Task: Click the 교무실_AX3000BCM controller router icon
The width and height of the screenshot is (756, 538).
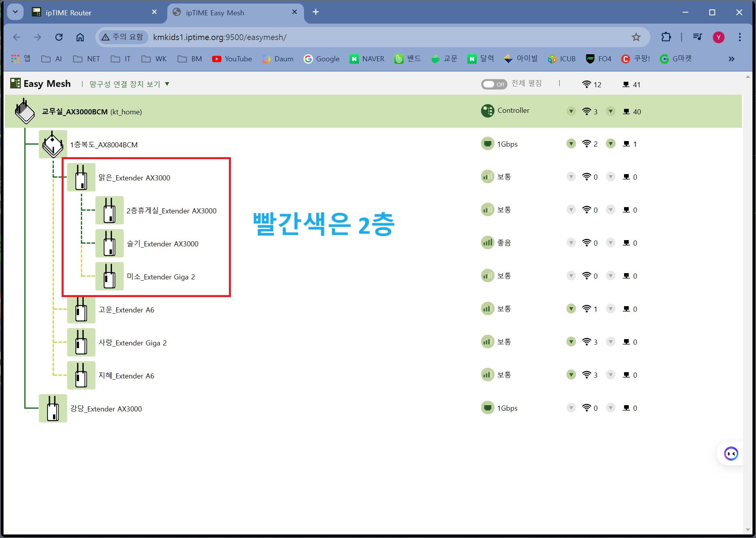Action: (x=25, y=111)
